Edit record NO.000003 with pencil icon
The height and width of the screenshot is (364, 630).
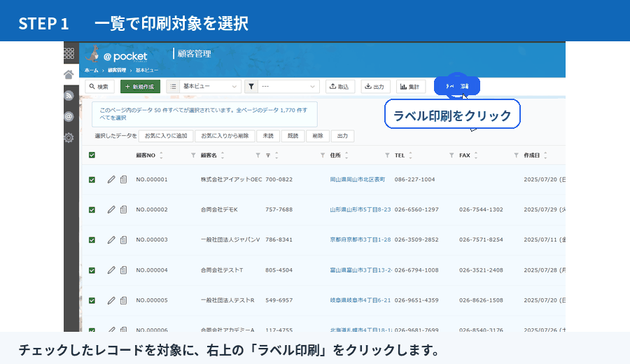111,240
